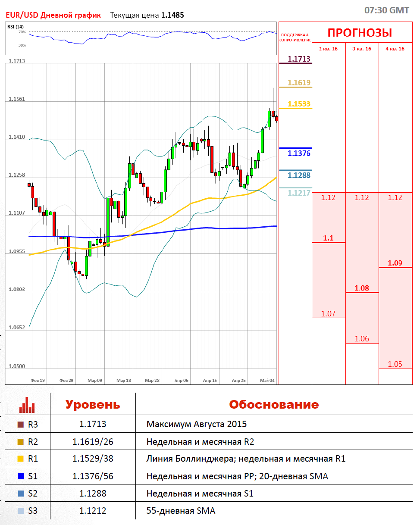Click the Апр 25 date label
420x525 pixels.
tap(239, 381)
